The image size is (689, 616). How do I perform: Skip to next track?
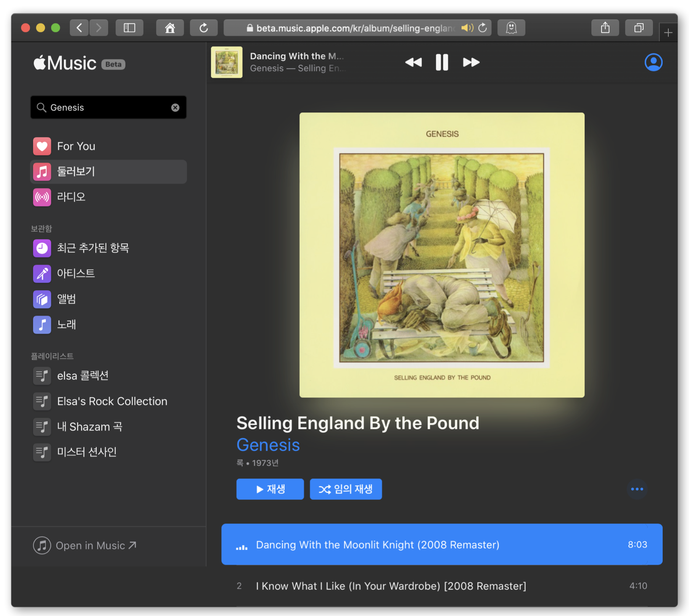(x=471, y=62)
